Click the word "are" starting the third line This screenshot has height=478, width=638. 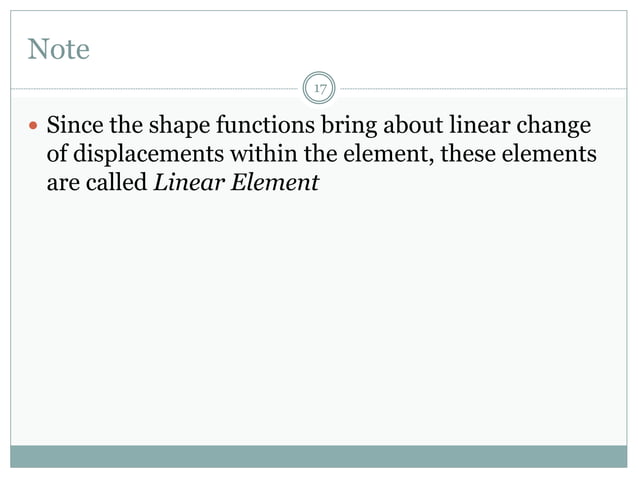[62, 183]
